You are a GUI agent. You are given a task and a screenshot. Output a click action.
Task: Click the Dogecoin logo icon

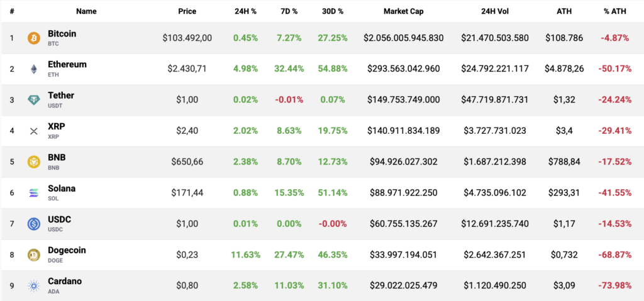click(34, 254)
